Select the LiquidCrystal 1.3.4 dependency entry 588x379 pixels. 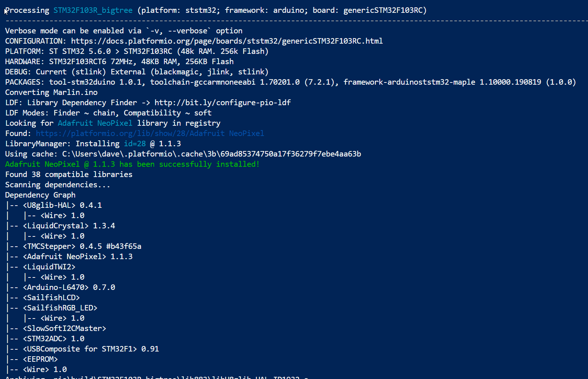[69, 226]
